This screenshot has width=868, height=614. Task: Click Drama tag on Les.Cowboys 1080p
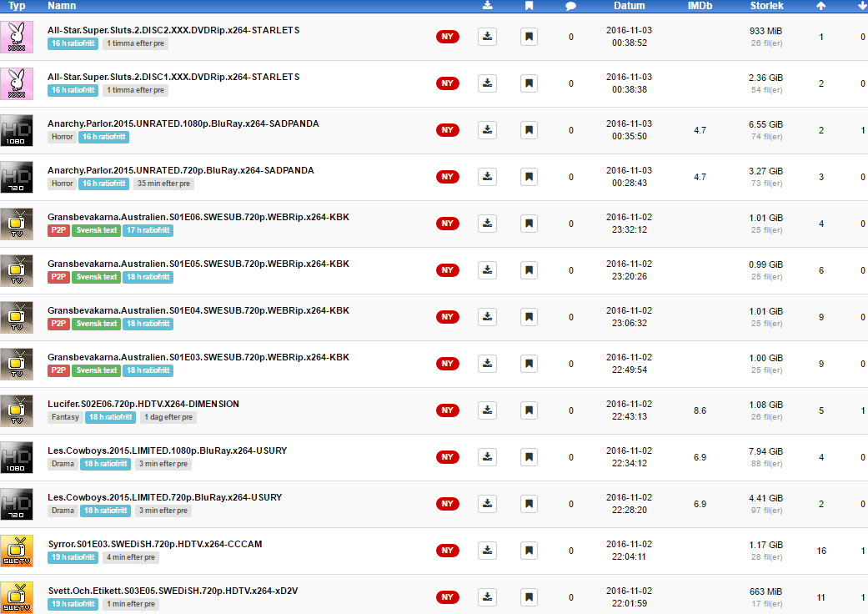(x=63, y=464)
